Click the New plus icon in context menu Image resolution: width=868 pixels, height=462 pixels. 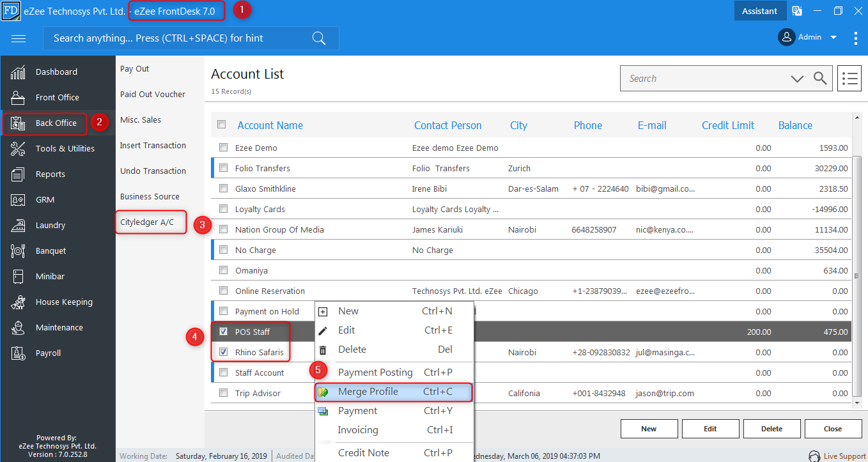click(x=323, y=312)
